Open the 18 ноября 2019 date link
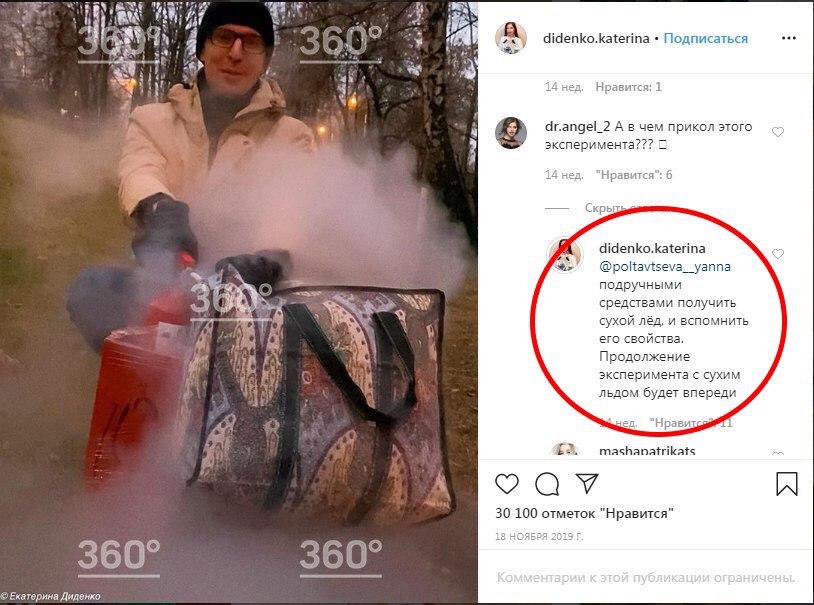 point(539,536)
